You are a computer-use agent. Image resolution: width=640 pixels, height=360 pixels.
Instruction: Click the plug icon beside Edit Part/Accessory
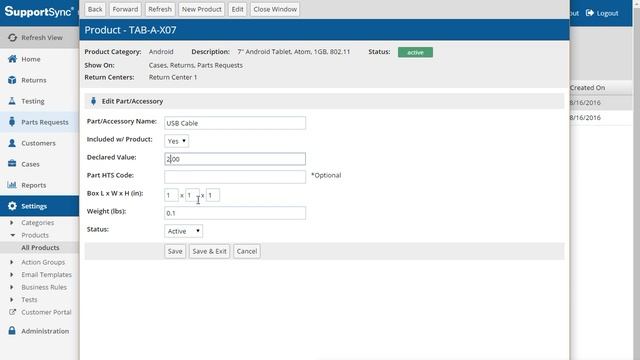(93, 101)
